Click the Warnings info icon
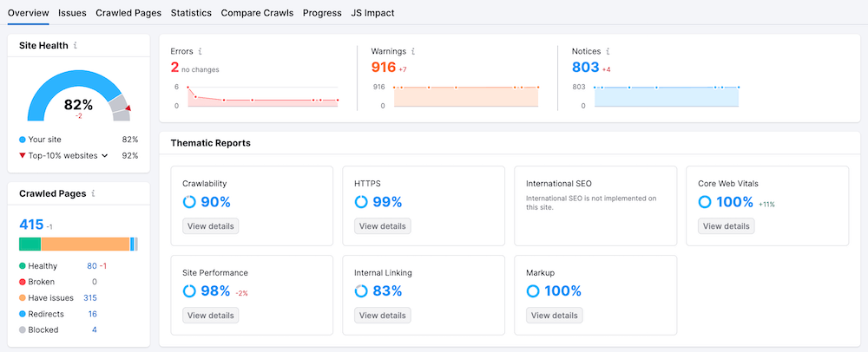868x352 pixels. (x=412, y=51)
